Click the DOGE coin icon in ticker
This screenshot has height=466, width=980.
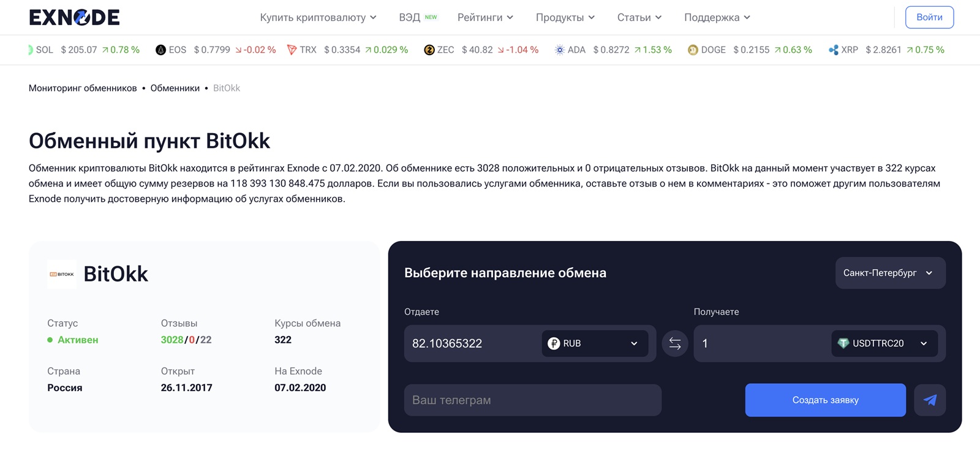[693, 50]
